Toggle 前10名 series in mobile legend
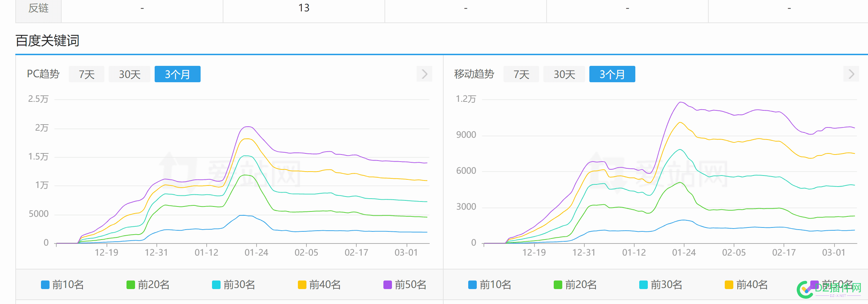The width and height of the screenshot is (868, 304). pos(490,285)
